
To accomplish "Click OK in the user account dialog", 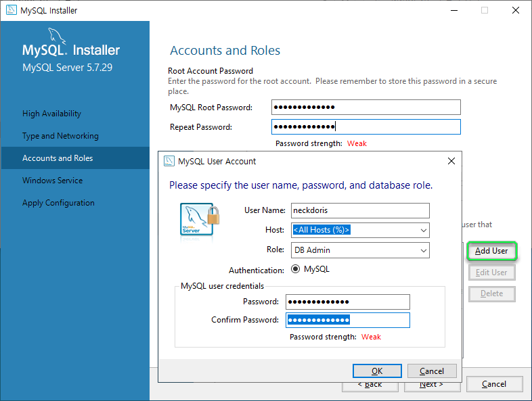I will coord(377,371).
